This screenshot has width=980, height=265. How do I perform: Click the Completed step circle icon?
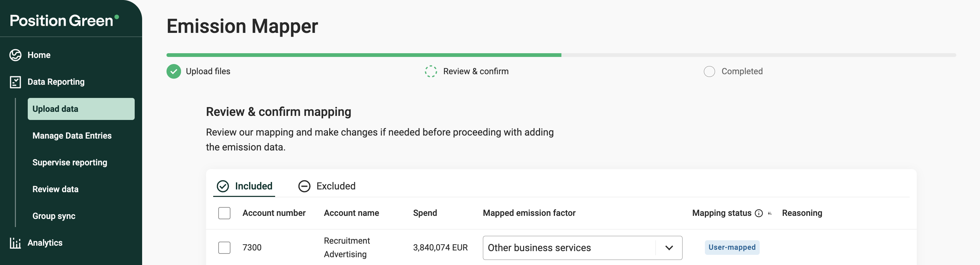709,72
